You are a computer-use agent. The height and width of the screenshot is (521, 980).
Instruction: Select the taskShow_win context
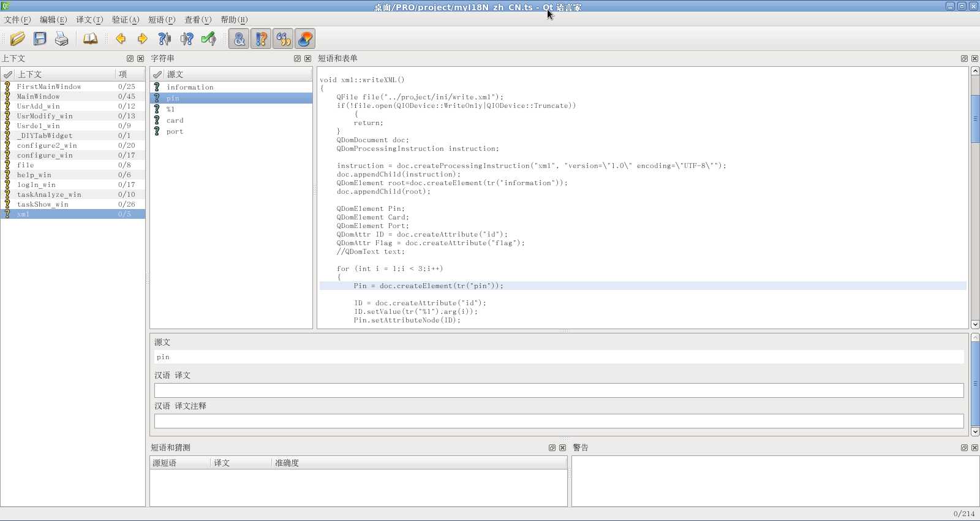click(x=73, y=204)
